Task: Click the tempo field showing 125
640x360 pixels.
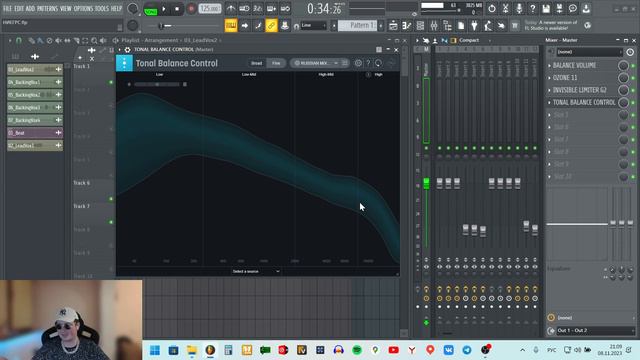Action: click(210, 9)
